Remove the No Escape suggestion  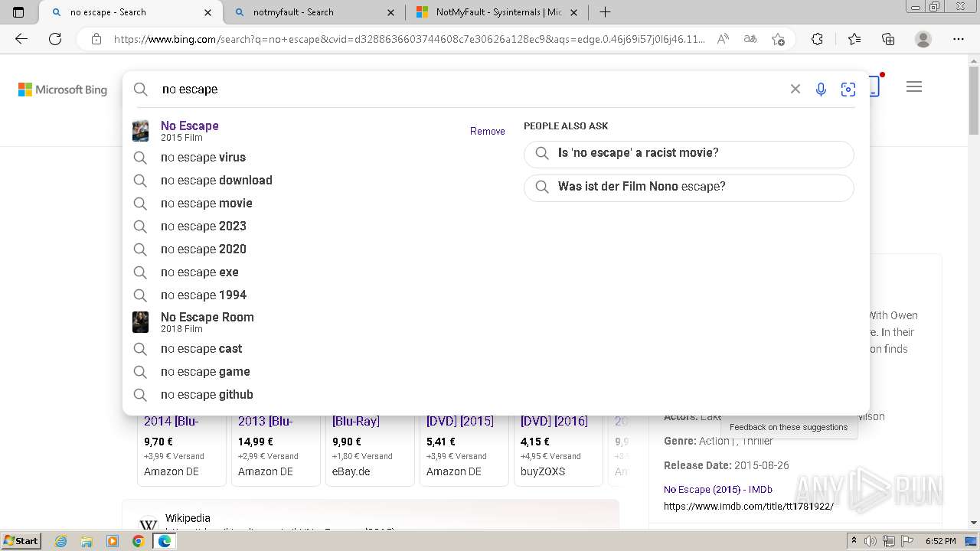point(488,131)
